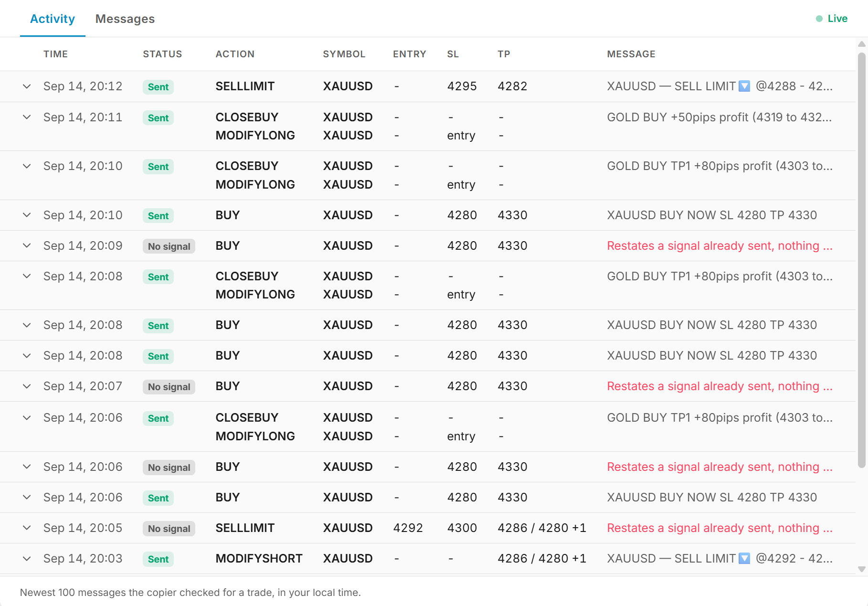This screenshot has height=606, width=868.
Task: Click 'Restates a signal' message at 20:07
Action: coord(720,386)
